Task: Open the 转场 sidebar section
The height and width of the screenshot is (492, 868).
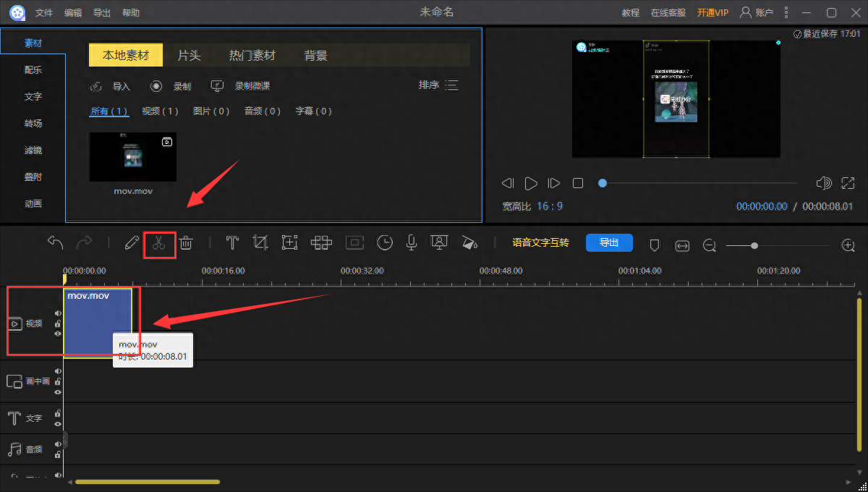Action: point(33,124)
